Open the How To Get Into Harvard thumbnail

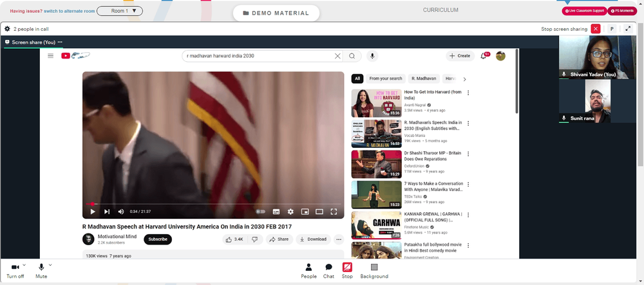[377, 104]
